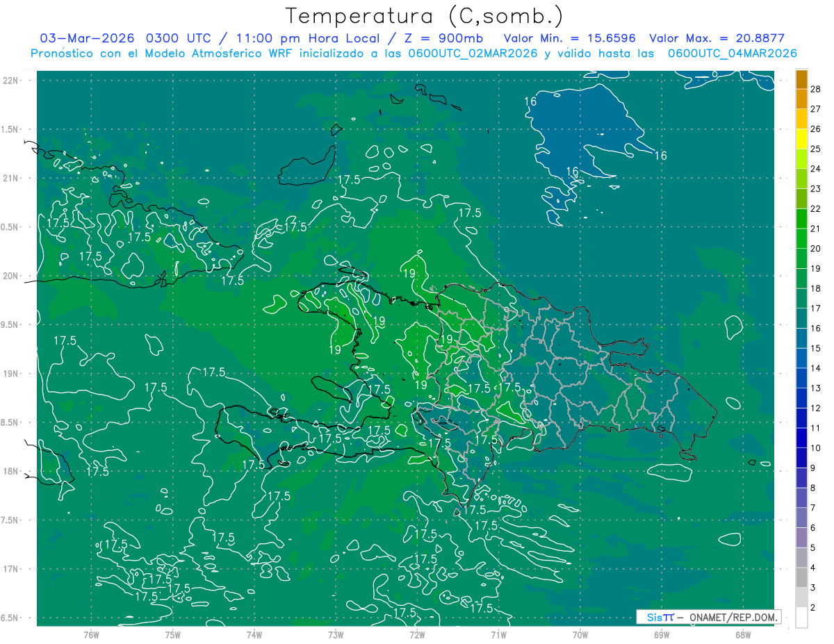Click the 68W longitude axis label
The height and width of the screenshot is (644, 834).
tap(743, 634)
